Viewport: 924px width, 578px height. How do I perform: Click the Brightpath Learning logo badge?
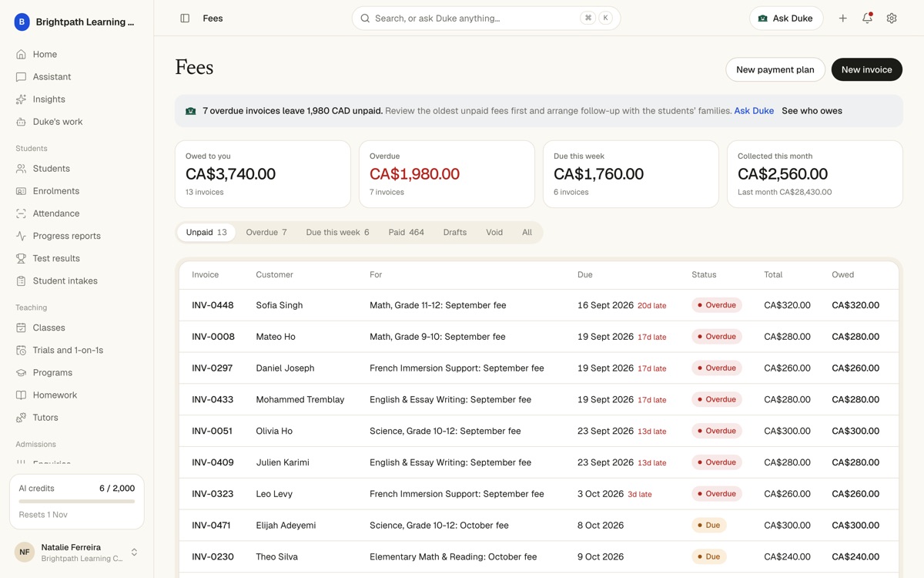point(22,22)
